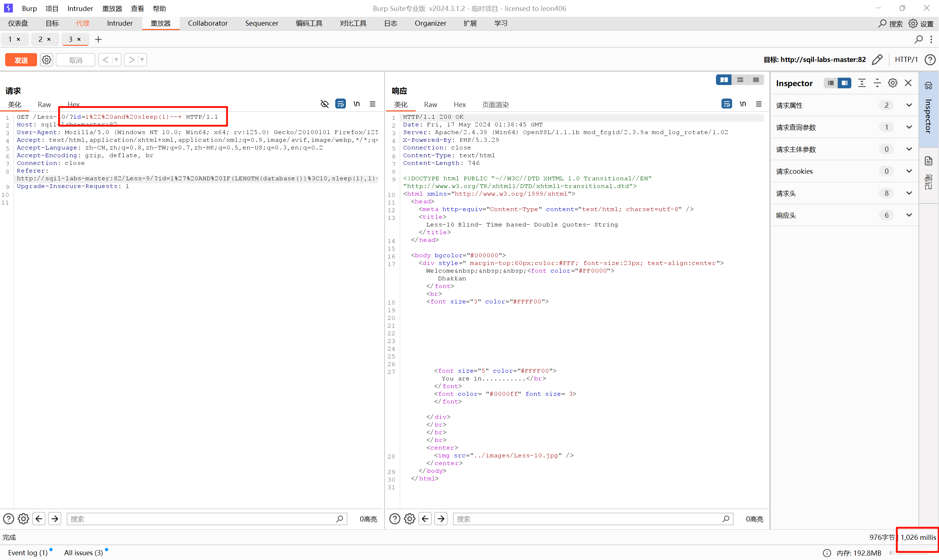Dock Inspector layout to left option

tap(830, 83)
